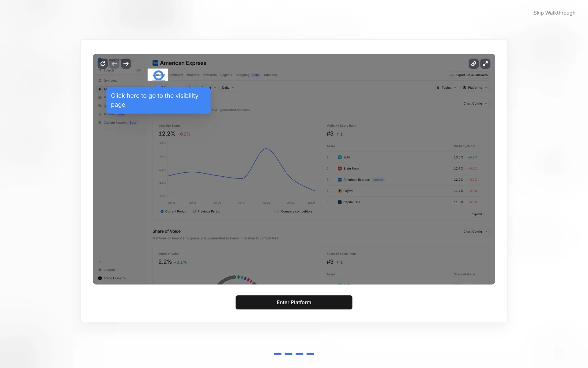This screenshot has width=588, height=368.
Task: Click the Skip Walkthrough link
Action: (554, 13)
